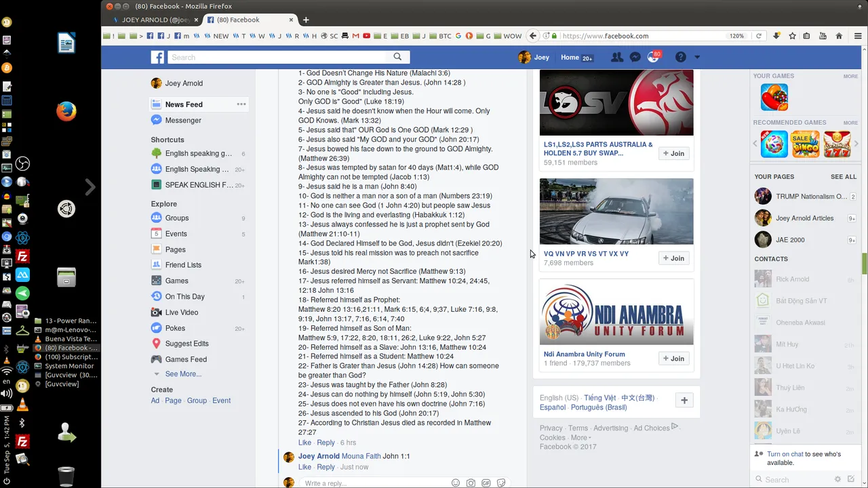Open SPEAK ENGLISH F... shortcut

pyautogui.click(x=199, y=185)
